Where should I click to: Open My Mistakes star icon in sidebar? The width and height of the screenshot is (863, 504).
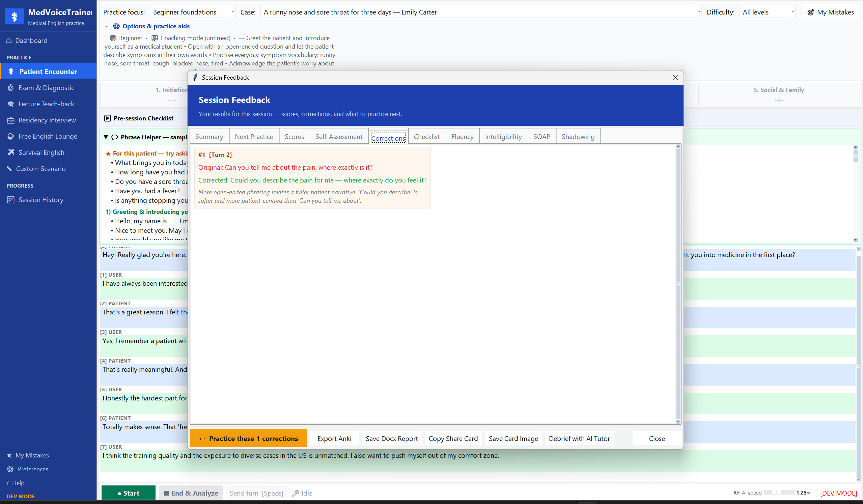(x=9, y=455)
